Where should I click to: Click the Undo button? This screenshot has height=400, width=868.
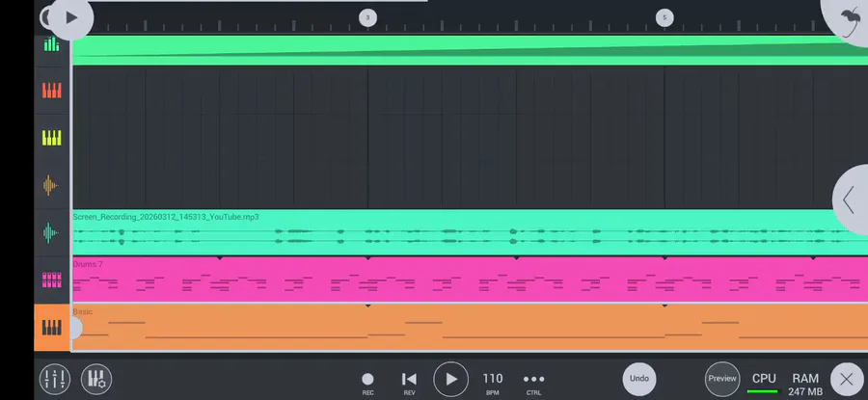point(639,379)
